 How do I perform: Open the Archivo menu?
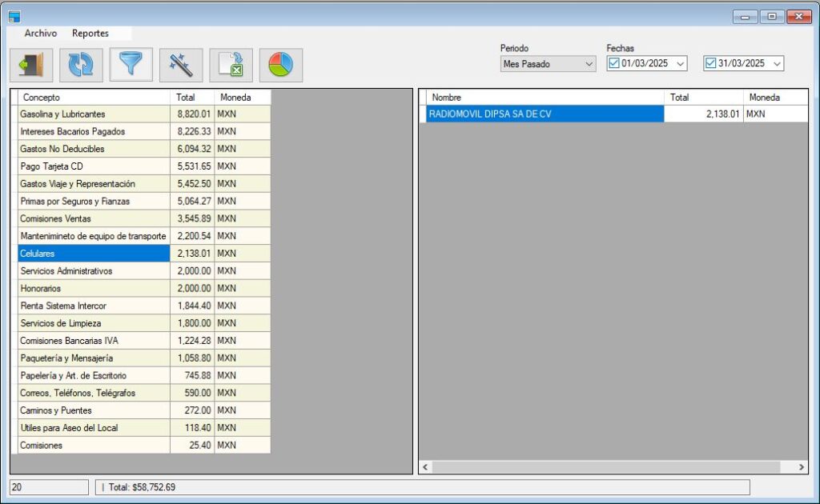pyautogui.click(x=41, y=34)
